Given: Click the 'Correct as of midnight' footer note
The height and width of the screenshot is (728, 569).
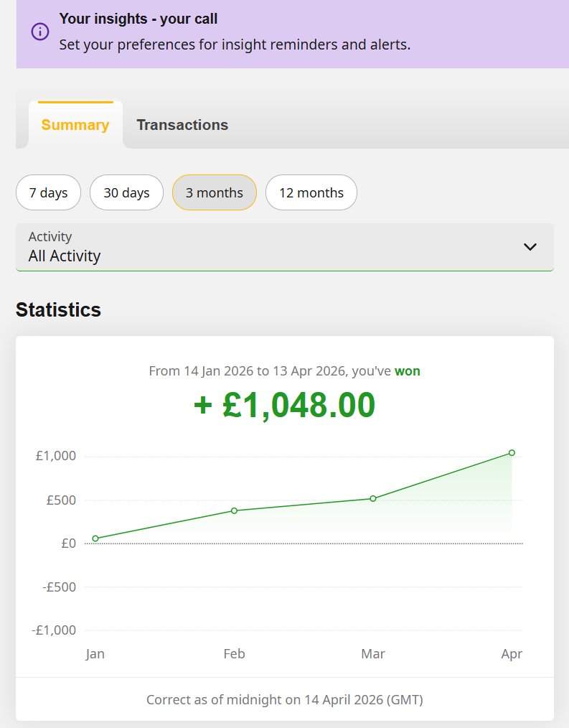Looking at the screenshot, I should 284,699.
